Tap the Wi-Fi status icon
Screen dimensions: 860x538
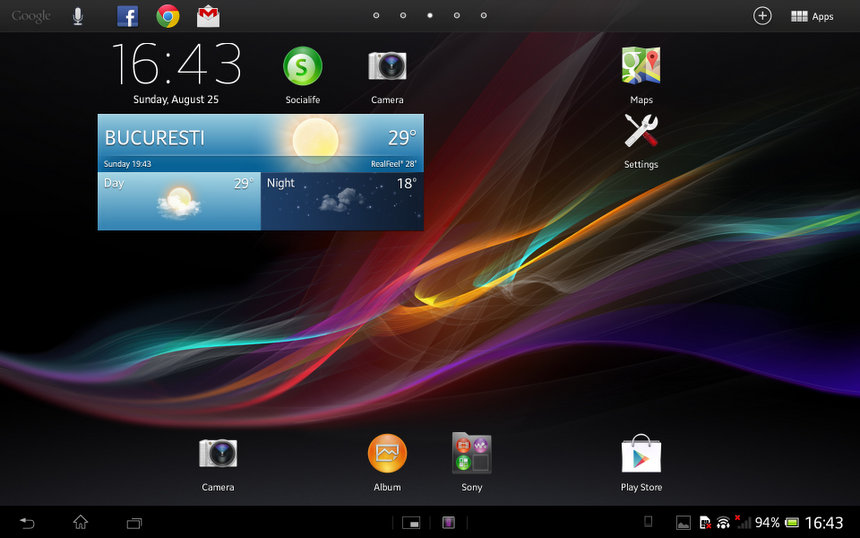coord(723,523)
